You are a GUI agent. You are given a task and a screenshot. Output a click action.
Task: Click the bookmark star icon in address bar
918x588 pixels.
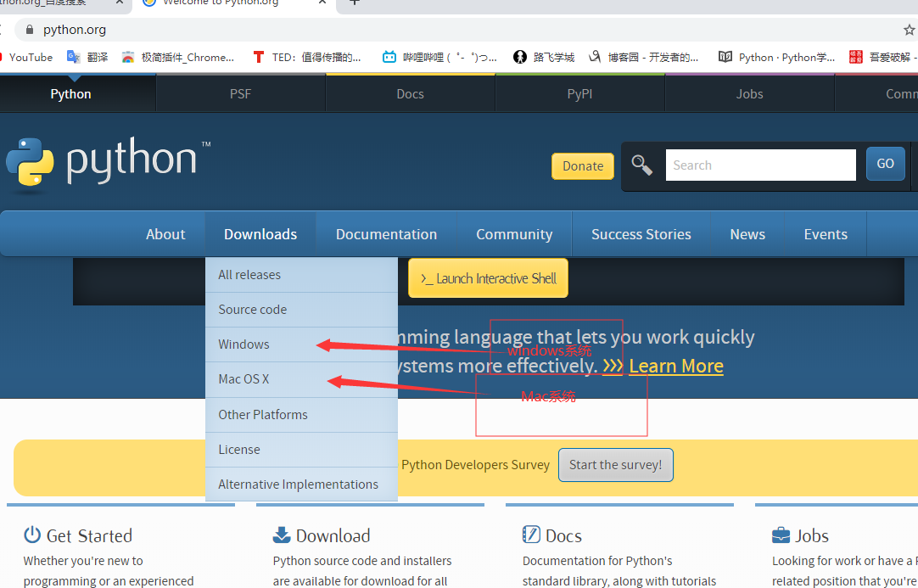tap(909, 30)
